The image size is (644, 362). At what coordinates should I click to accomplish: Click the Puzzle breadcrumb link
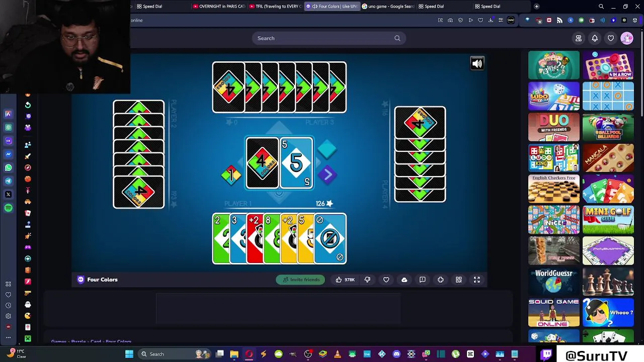[x=78, y=342]
